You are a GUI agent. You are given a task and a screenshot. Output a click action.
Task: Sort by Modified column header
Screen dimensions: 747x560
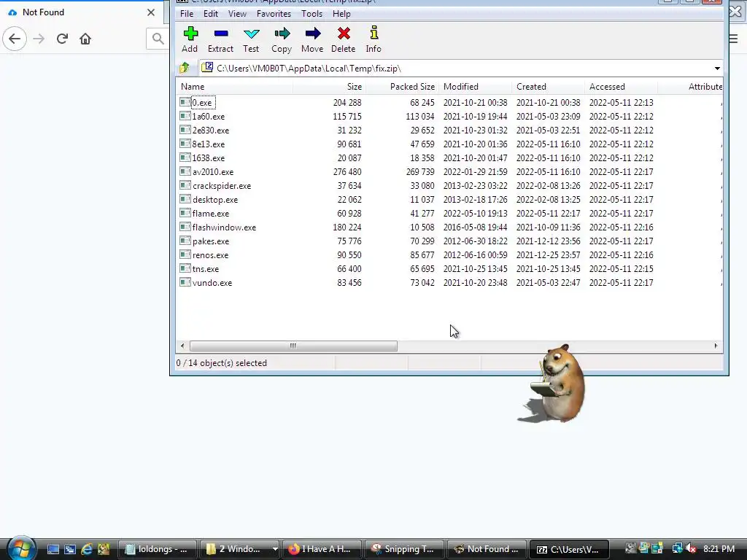475,87
